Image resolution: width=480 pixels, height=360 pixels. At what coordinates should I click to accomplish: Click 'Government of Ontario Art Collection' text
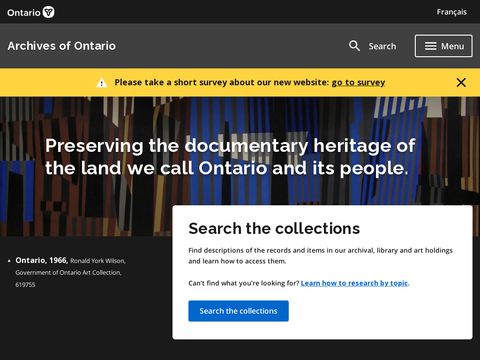click(x=68, y=272)
